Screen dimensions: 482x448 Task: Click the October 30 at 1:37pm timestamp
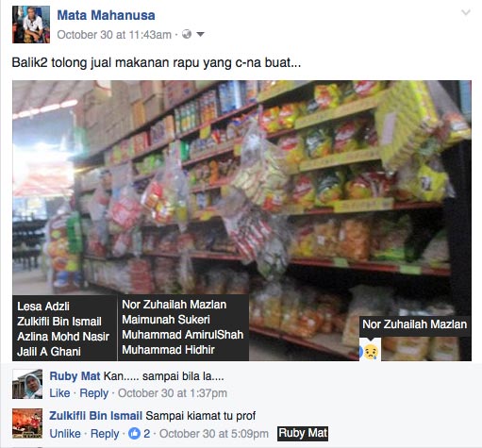[173, 393]
